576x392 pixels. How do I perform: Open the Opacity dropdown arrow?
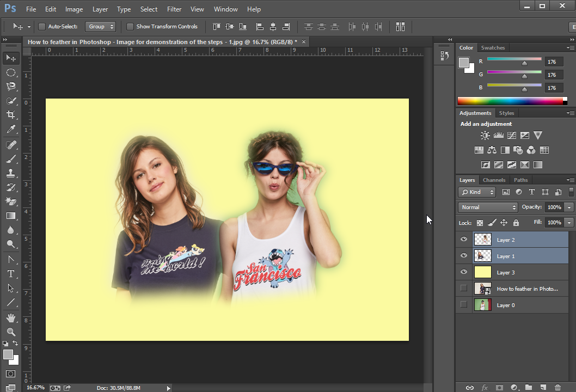click(568, 207)
